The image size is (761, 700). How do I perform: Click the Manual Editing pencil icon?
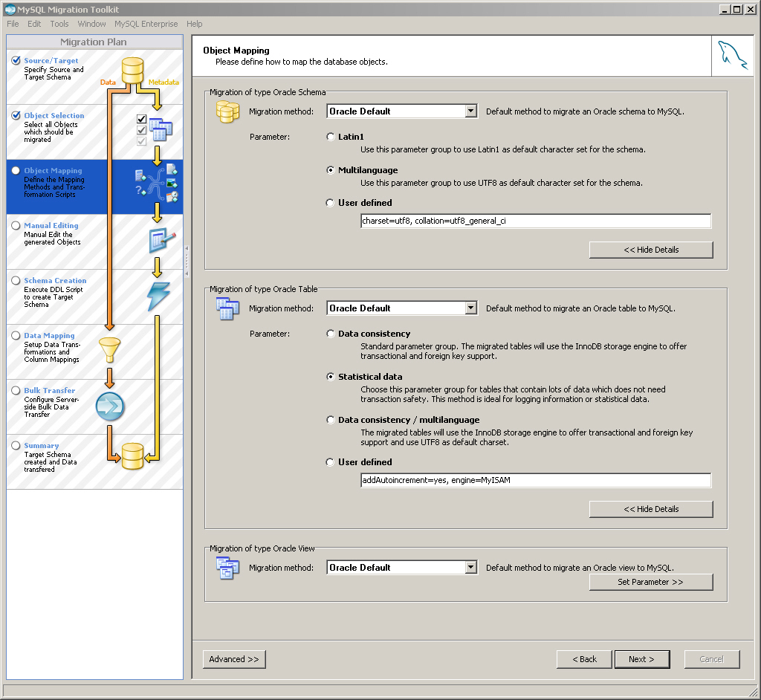click(161, 240)
